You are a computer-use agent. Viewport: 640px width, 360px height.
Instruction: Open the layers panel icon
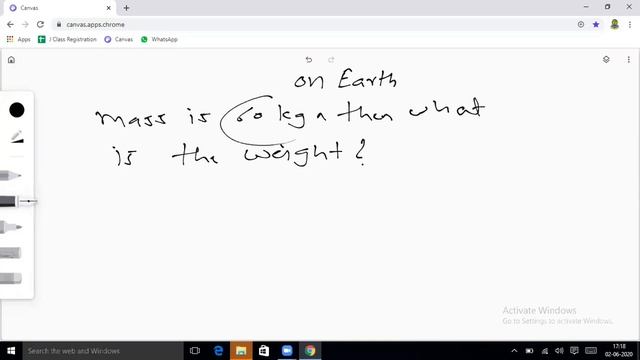coord(606,60)
